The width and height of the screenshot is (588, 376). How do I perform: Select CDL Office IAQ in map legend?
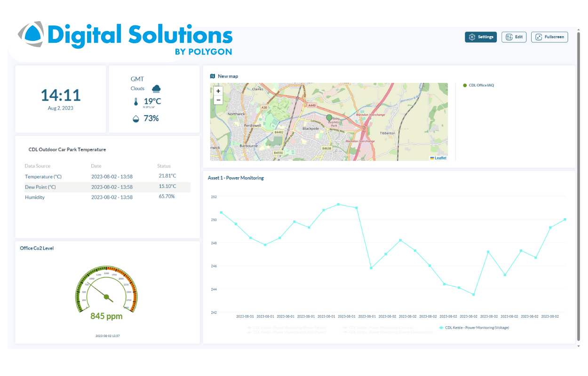(x=479, y=86)
